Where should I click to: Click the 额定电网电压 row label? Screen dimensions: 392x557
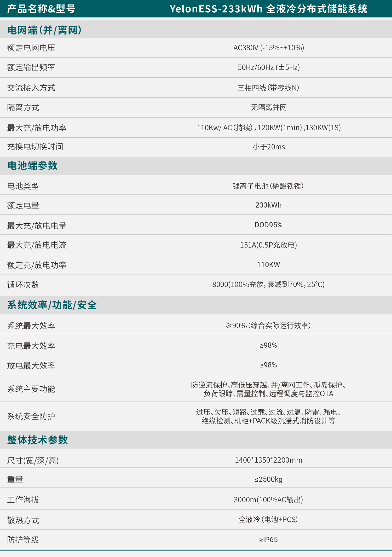pyautogui.click(x=31, y=48)
